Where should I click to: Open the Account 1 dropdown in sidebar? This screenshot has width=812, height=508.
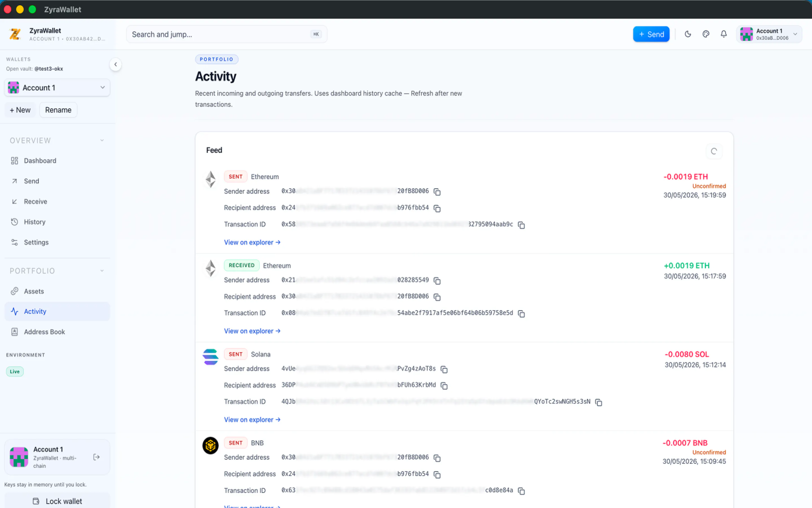pos(57,88)
